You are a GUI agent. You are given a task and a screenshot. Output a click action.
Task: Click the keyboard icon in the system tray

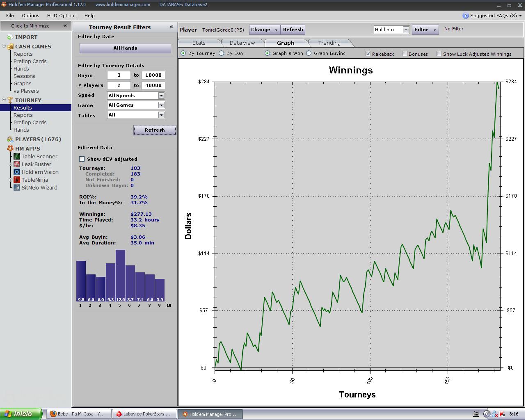pos(476,414)
